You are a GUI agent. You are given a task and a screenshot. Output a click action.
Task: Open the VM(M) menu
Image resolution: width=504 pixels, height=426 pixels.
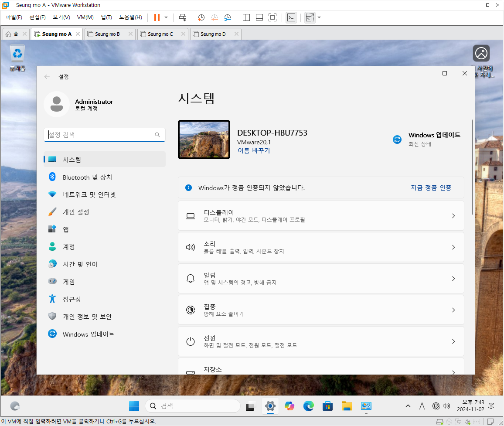click(85, 17)
